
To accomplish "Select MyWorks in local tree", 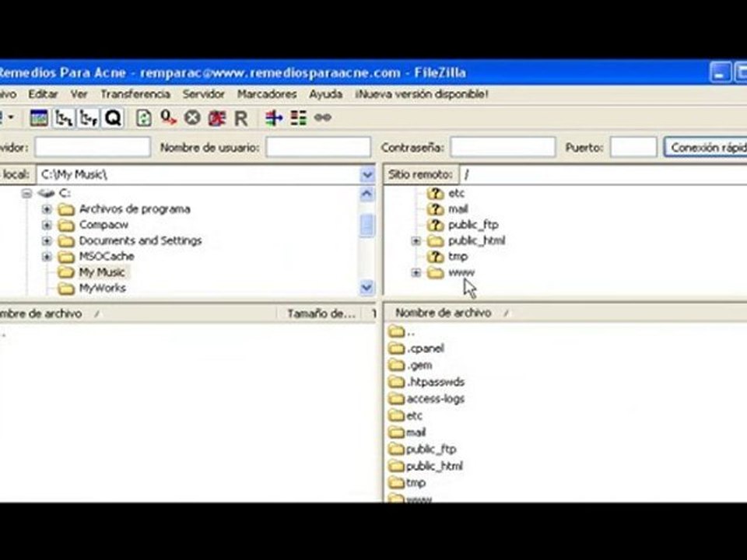I will pyautogui.click(x=103, y=288).
